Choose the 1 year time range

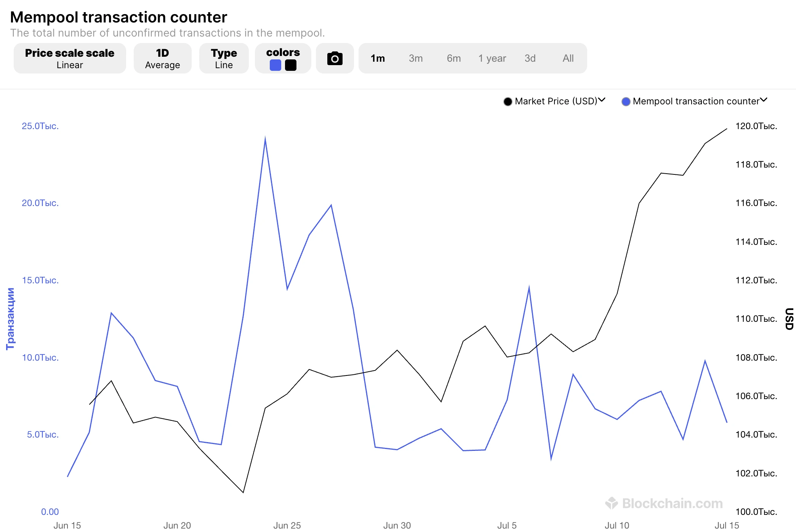[x=492, y=58]
